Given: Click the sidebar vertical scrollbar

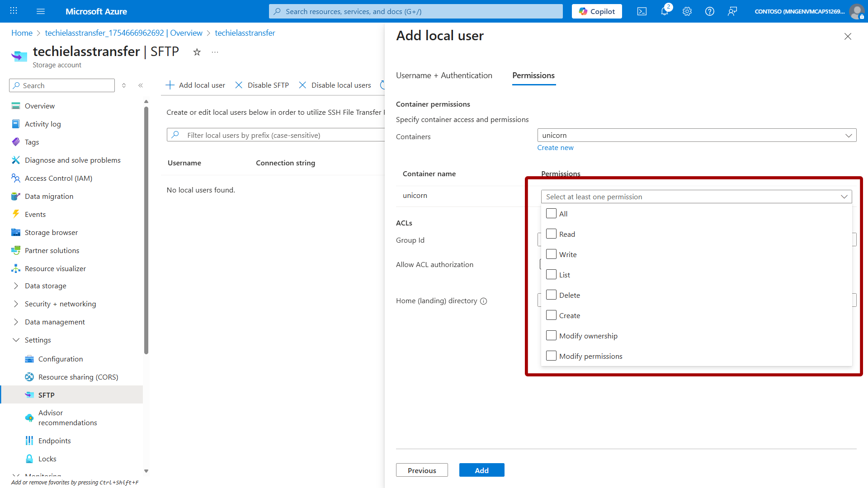Looking at the screenshot, I should click(x=146, y=230).
